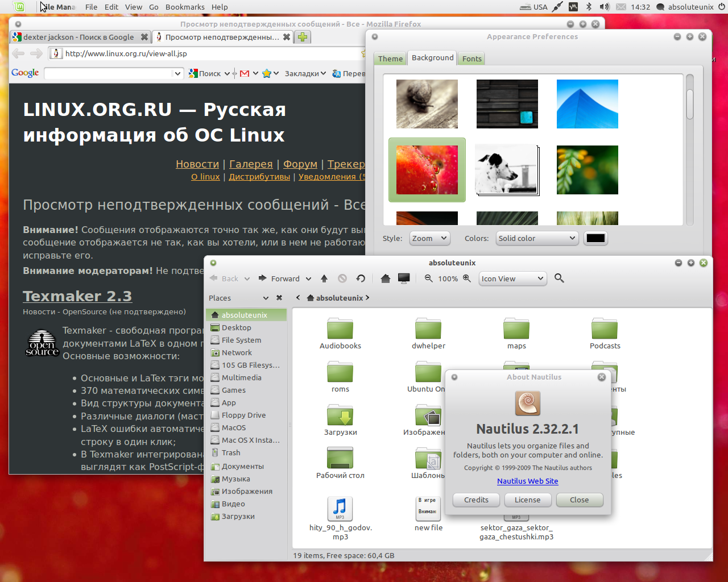Viewport: 728px width, 582px height.
Task: Click the Google toolbar search field
Action: (108, 73)
